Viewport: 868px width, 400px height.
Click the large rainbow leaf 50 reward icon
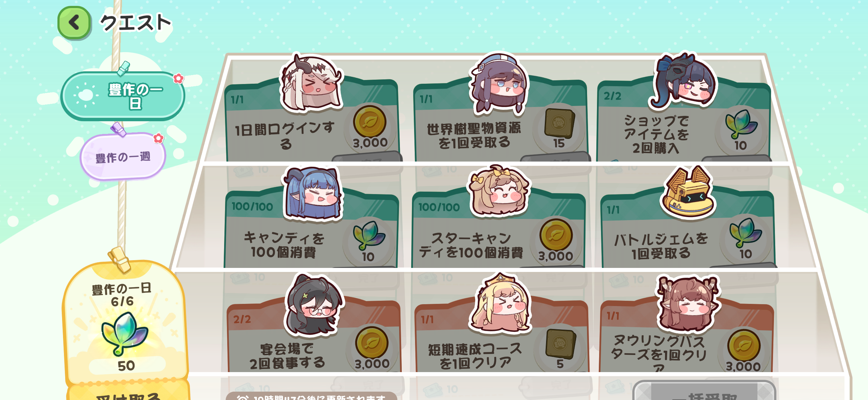pos(125,333)
